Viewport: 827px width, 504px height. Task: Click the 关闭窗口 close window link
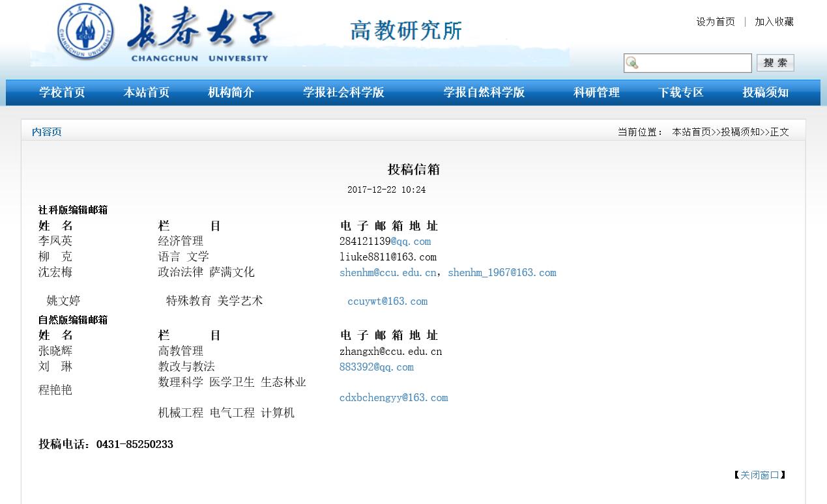point(759,475)
